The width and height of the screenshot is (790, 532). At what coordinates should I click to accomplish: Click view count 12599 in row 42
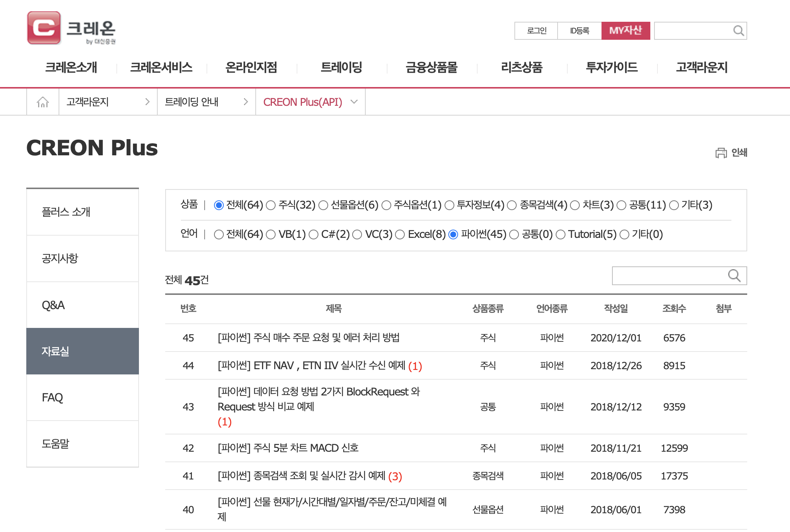tap(674, 448)
